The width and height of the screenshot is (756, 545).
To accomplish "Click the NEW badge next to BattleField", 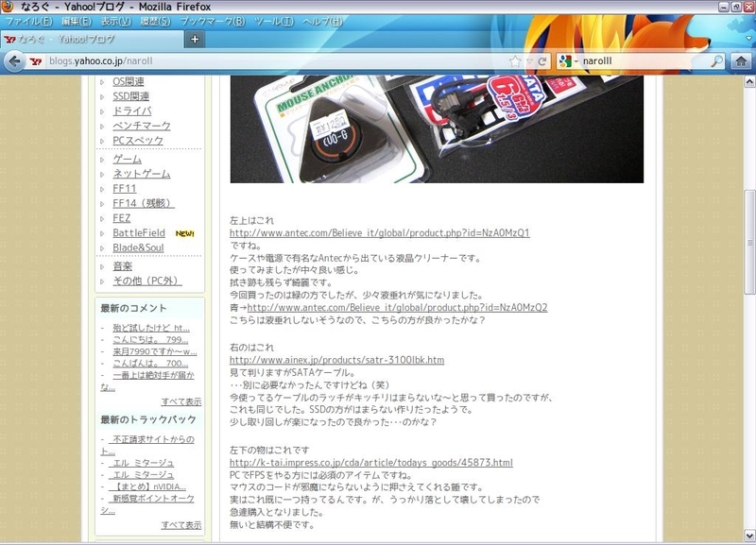I will 184,233.
